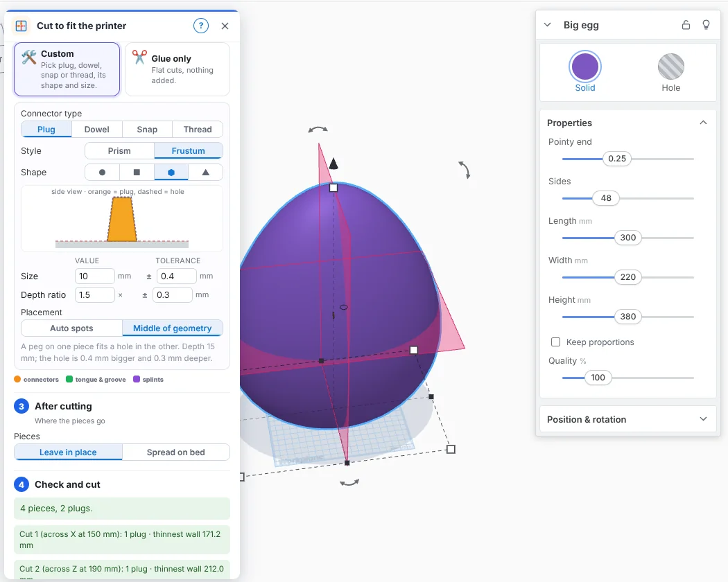Switch style to Prism

pos(119,151)
